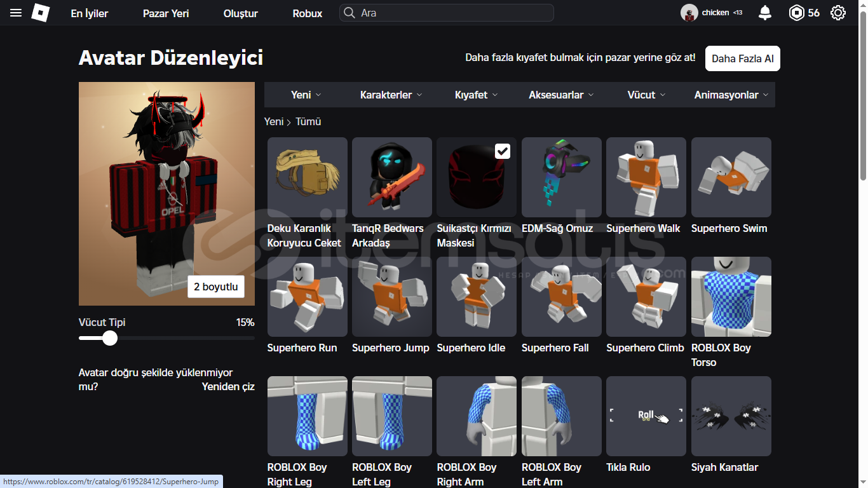The height and width of the screenshot is (488, 868).
Task: Click the Yeniden çiz link
Action: 228,386
